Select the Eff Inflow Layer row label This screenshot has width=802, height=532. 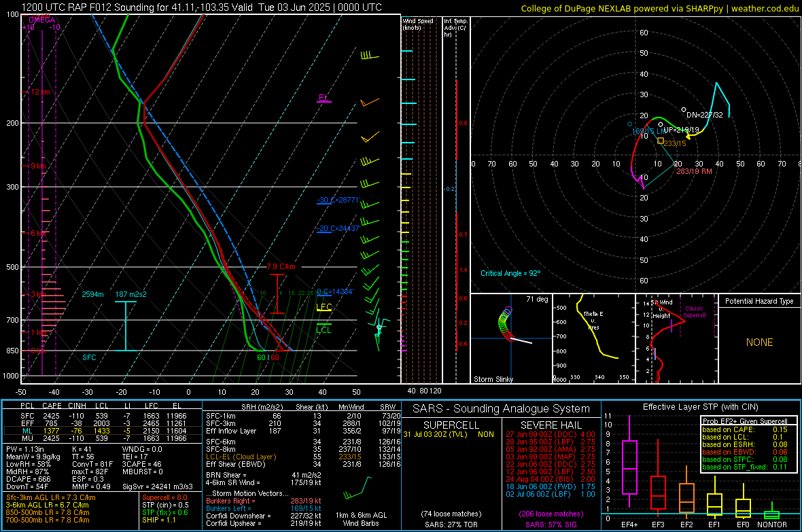[x=231, y=431]
